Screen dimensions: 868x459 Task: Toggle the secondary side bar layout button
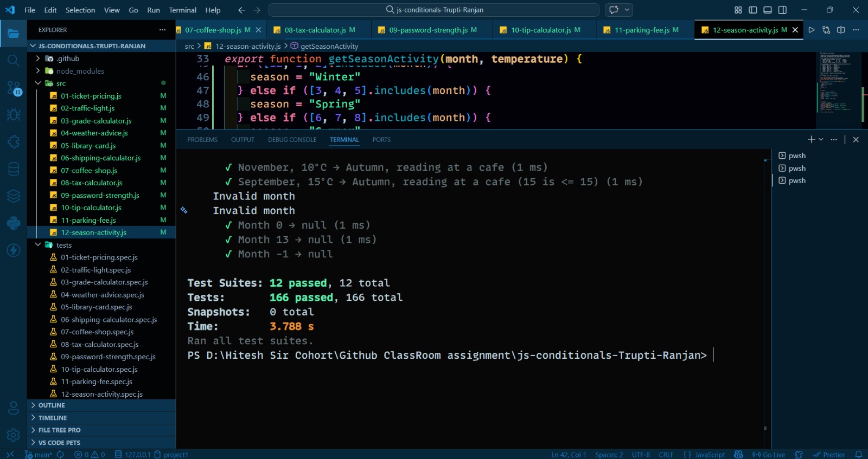point(782,10)
